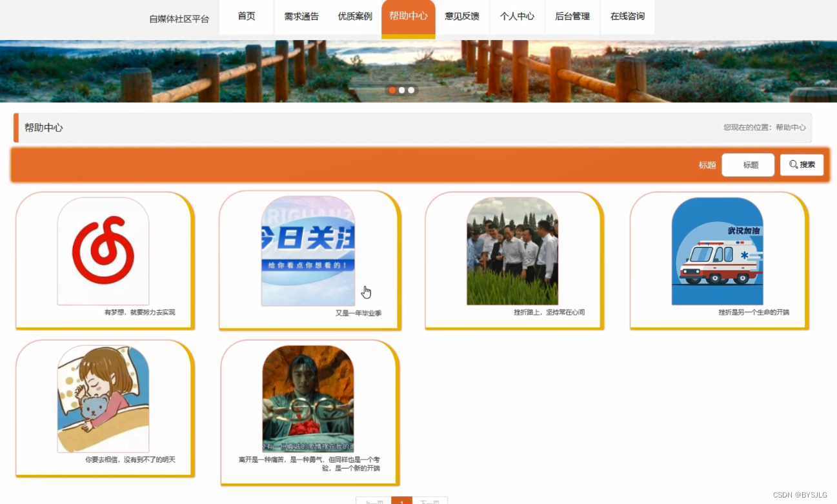Screen dimensions: 837x504
Task: Open 在线咨询 in the navigation
Action: tap(627, 17)
